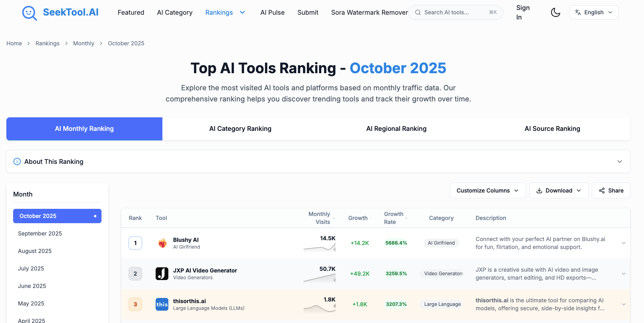Click the rank 2 badge
Image resolution: width=644 pixels, height=323 pixels.
coord(135,274)
